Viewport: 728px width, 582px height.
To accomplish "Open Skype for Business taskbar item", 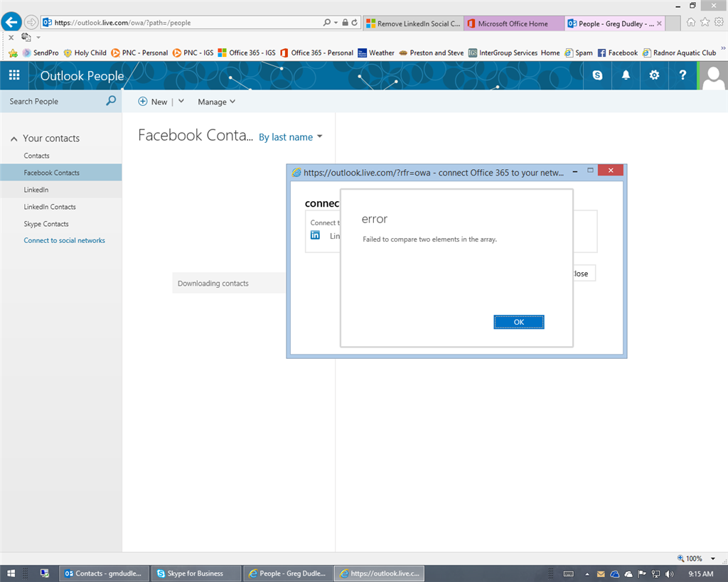I will click(x=196, y=573).
